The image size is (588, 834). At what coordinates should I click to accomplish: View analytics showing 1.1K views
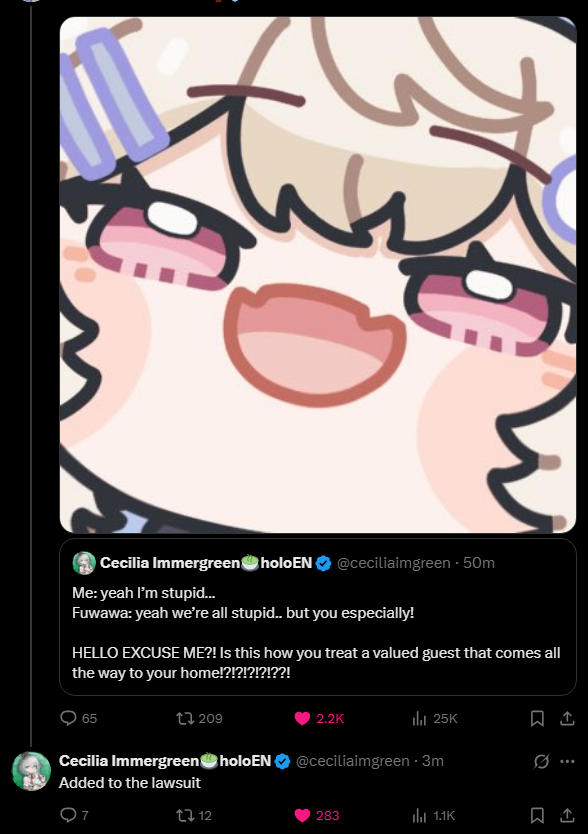434,815
